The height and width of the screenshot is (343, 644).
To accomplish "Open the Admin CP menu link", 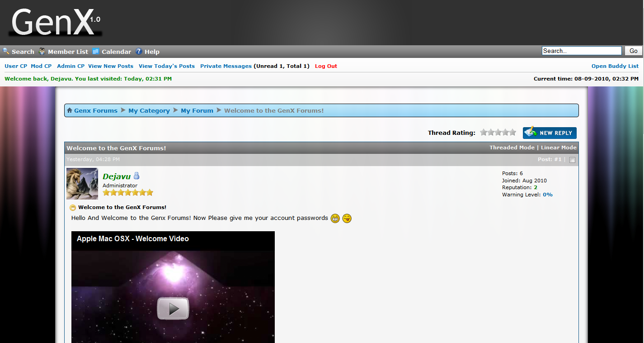I will coord(71,66).
